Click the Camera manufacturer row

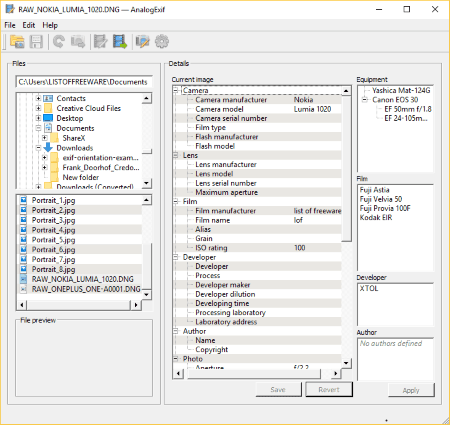(x=258, y=100)
